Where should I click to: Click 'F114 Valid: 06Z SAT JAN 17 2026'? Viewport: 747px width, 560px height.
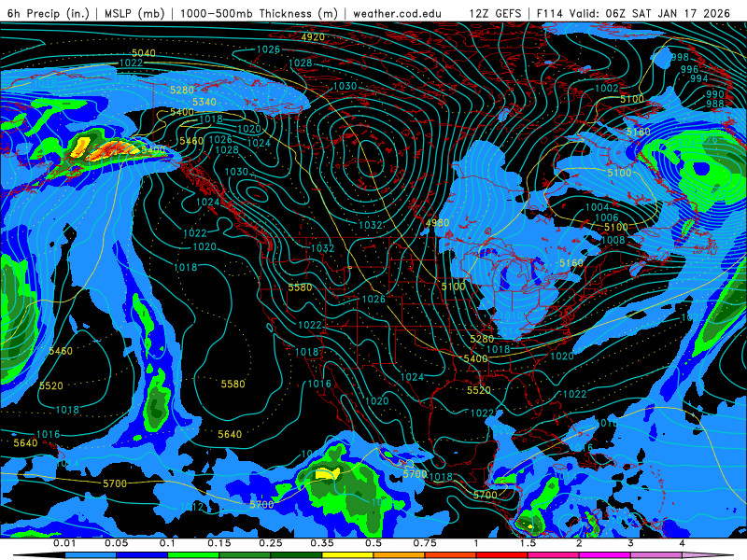633,13
